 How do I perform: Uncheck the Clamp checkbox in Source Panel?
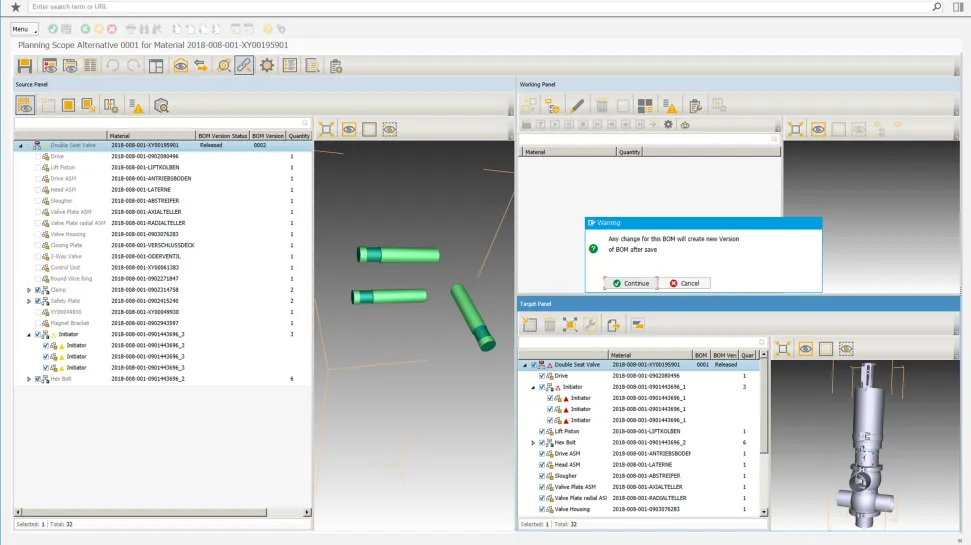(x=38, y=290)
